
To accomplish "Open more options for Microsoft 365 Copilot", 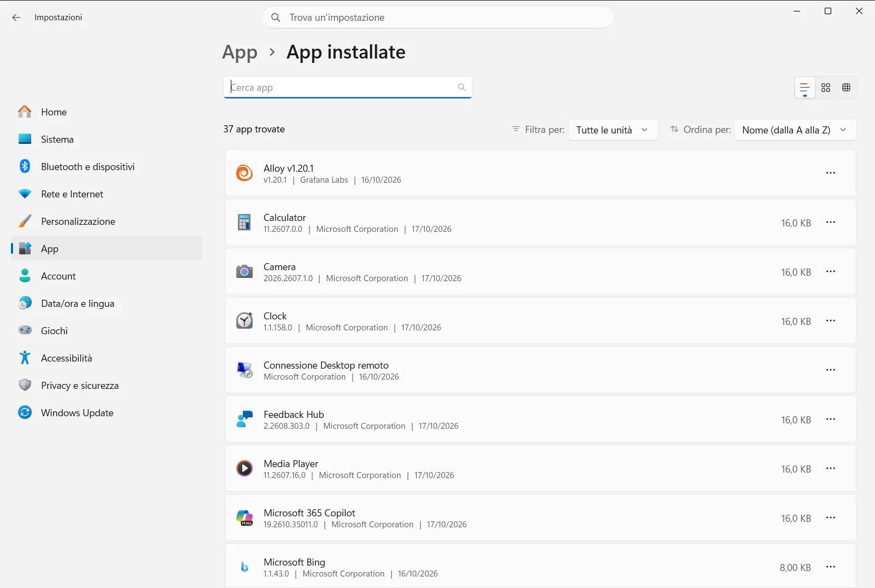I will (831, 517).
